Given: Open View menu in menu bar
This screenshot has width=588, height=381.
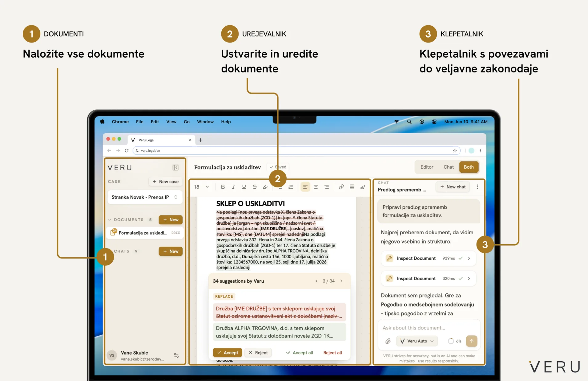Looking at the screenshot, I should tap(171, 122).
